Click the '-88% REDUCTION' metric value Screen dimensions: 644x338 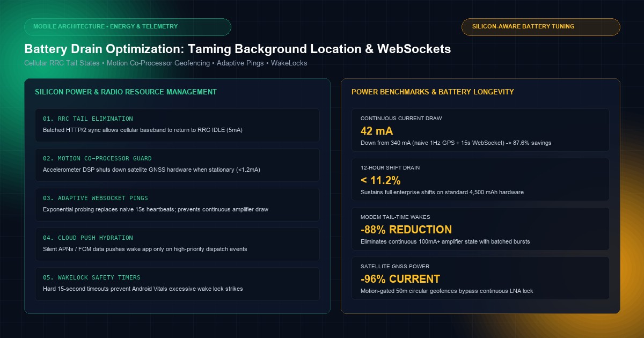click(406, 230)
